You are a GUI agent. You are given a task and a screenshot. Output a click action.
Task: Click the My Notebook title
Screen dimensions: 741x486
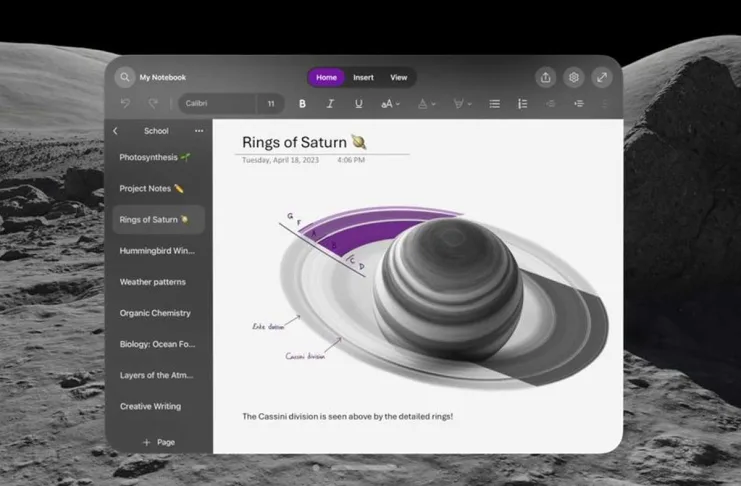pyautogui.click(x=163, y=77)
